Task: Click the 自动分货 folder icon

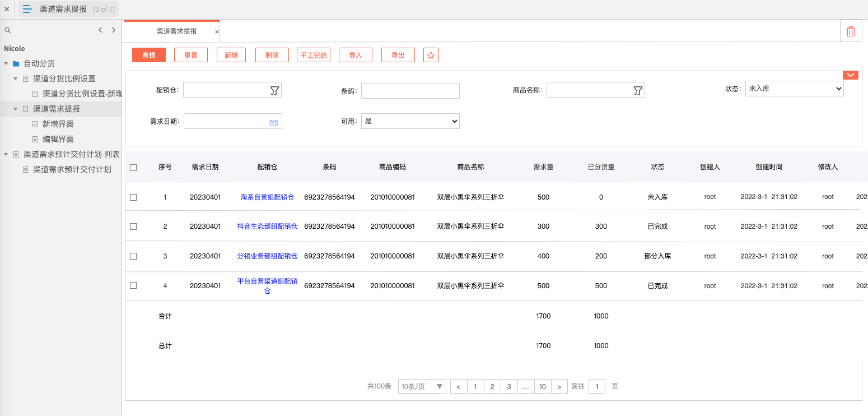Action: (x=16, y=64)
